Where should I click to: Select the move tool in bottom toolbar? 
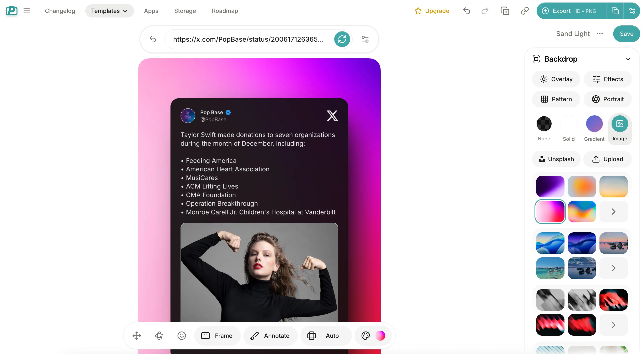tap(137, 335)
